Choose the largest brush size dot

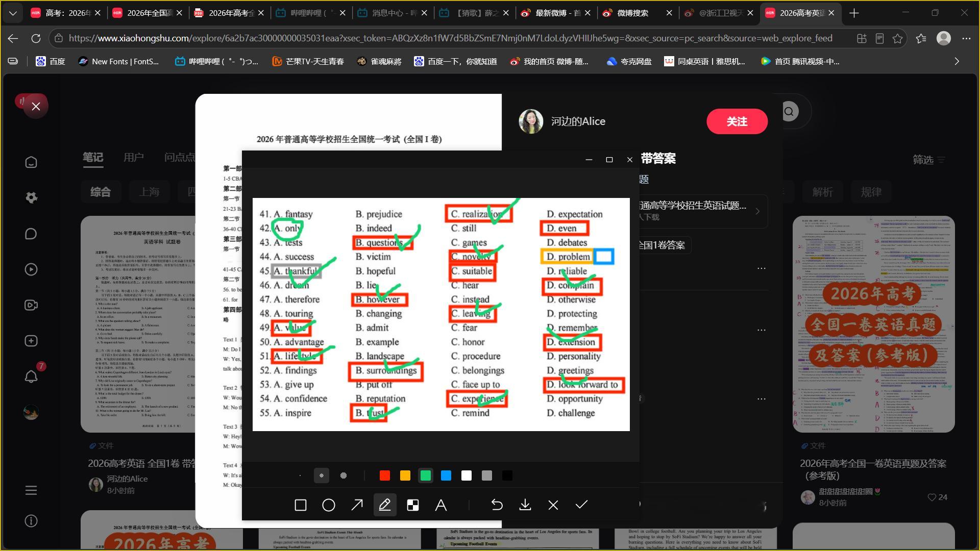[x=344, y=475]
